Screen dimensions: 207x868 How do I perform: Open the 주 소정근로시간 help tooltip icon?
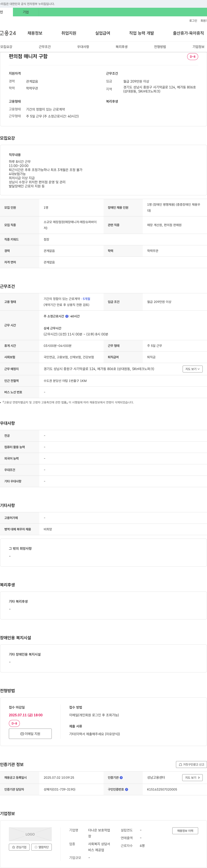click(x=67, y=316)
